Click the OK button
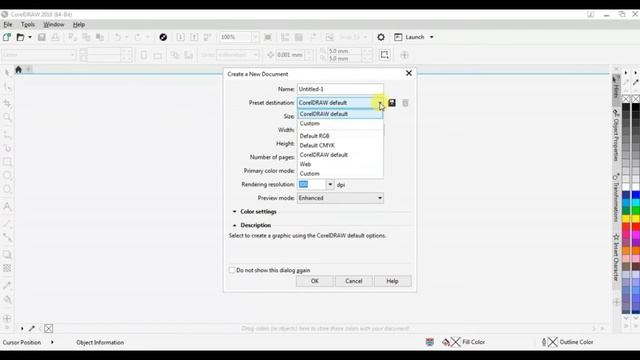Screen dimensions: 640x360 314,281
